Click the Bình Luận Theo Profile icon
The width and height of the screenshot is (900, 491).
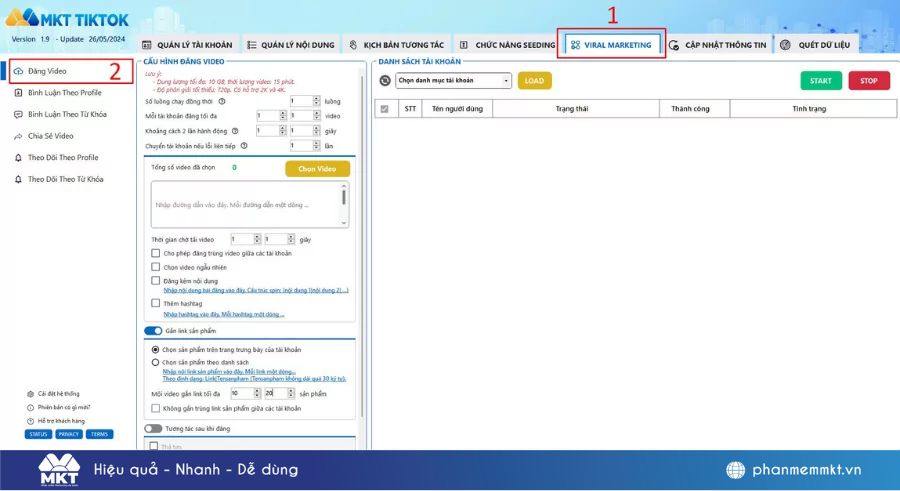click(x=18, y=92)
